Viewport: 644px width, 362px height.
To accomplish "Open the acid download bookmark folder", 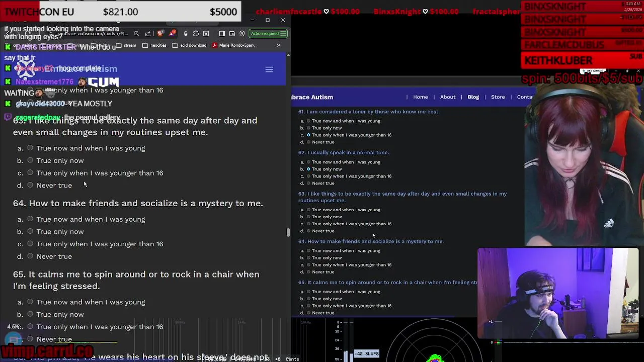I will coord(189,45).
